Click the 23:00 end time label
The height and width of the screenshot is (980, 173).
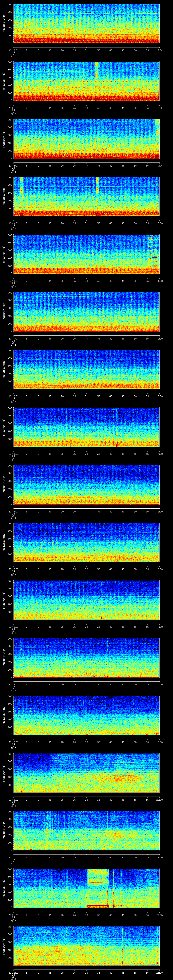pos(160,972)
